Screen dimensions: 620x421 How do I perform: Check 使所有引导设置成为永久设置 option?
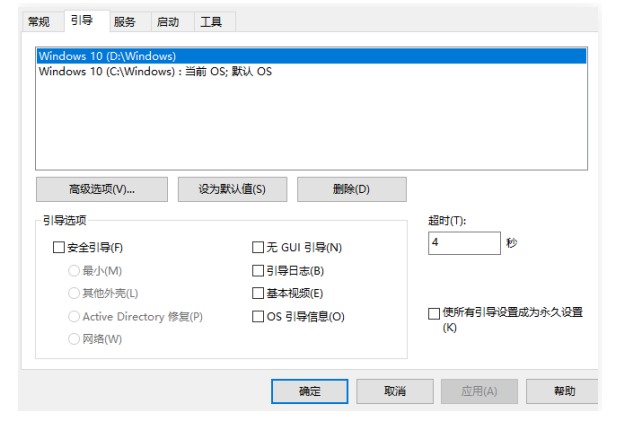(434, 313)
